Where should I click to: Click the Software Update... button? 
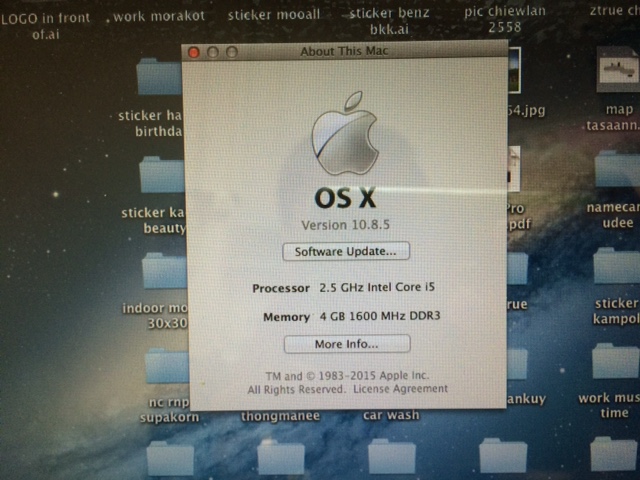(346, 251)
